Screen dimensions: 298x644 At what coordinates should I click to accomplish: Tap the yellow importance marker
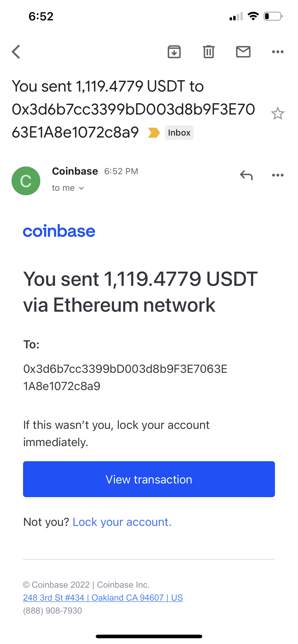point(154,132)
